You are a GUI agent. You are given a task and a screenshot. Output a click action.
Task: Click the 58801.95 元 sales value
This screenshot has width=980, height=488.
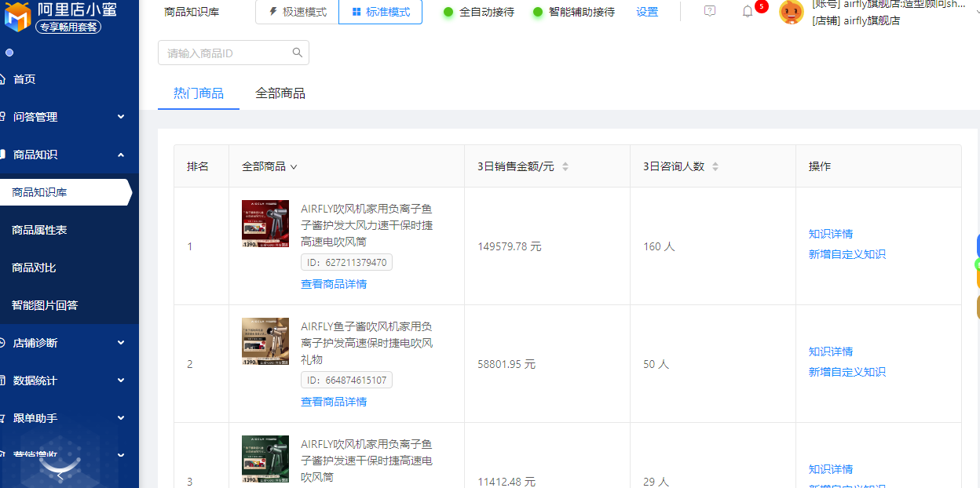pyautogui.click(x=506, y=364)
